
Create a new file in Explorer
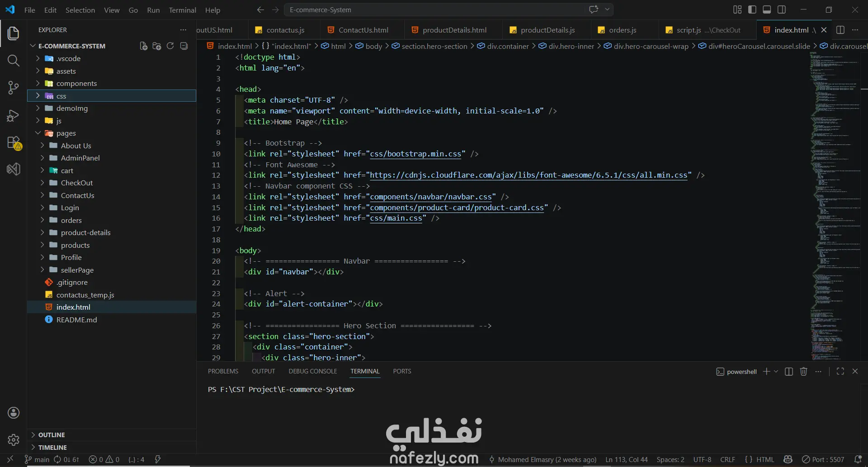coord(144,46)
